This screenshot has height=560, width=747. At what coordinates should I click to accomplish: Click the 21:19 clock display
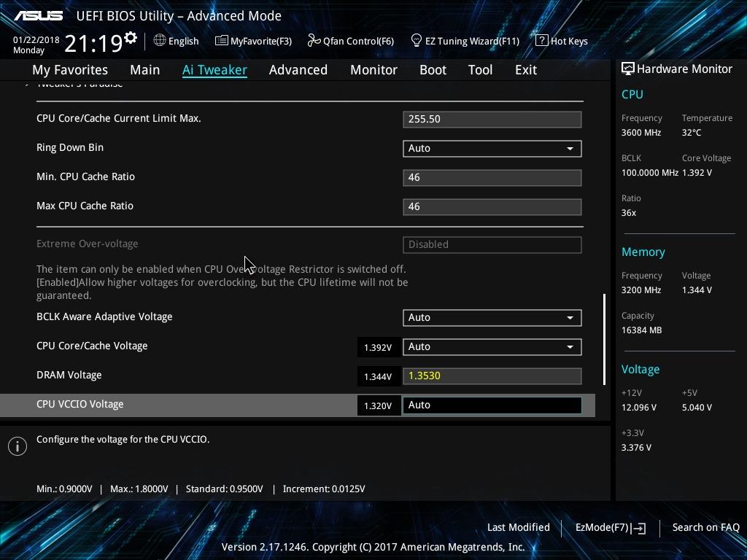[94, 44]
